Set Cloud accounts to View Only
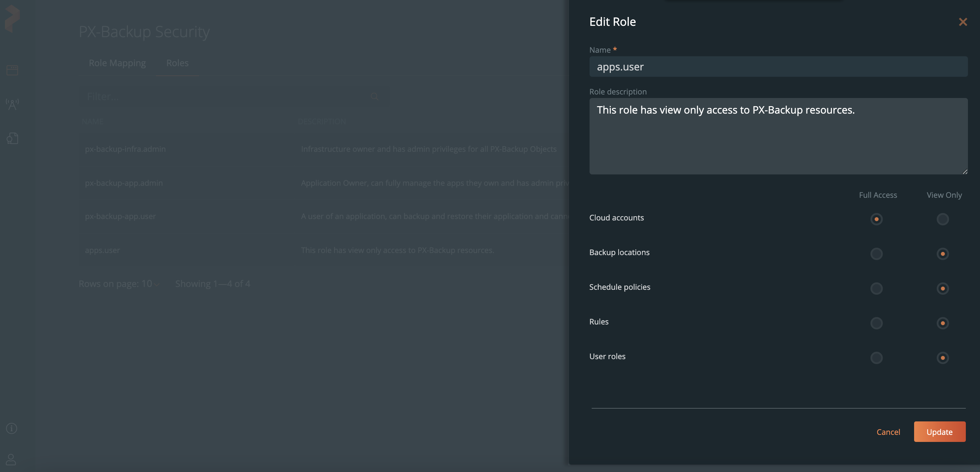The height and width of the screenshot is (472, 980). (942, 219)
